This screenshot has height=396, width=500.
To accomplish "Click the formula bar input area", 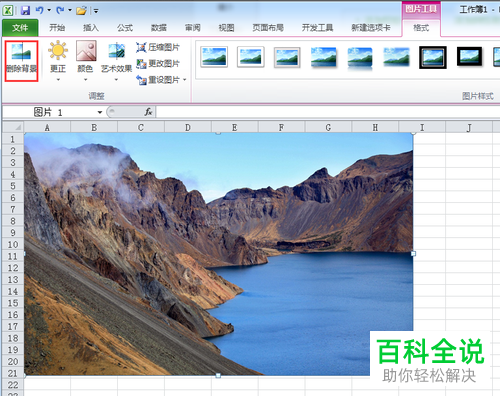I will pyautogui.click(x=328, y=112).
